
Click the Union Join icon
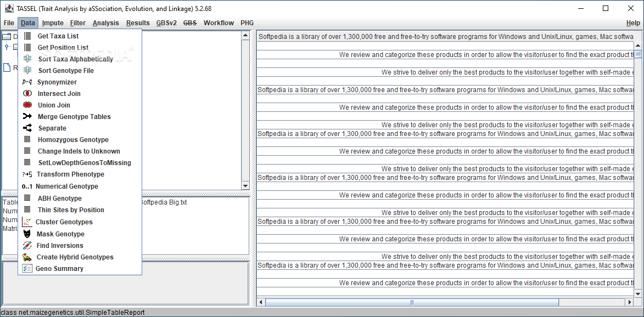pyautogui.click(x=27, y=105)
